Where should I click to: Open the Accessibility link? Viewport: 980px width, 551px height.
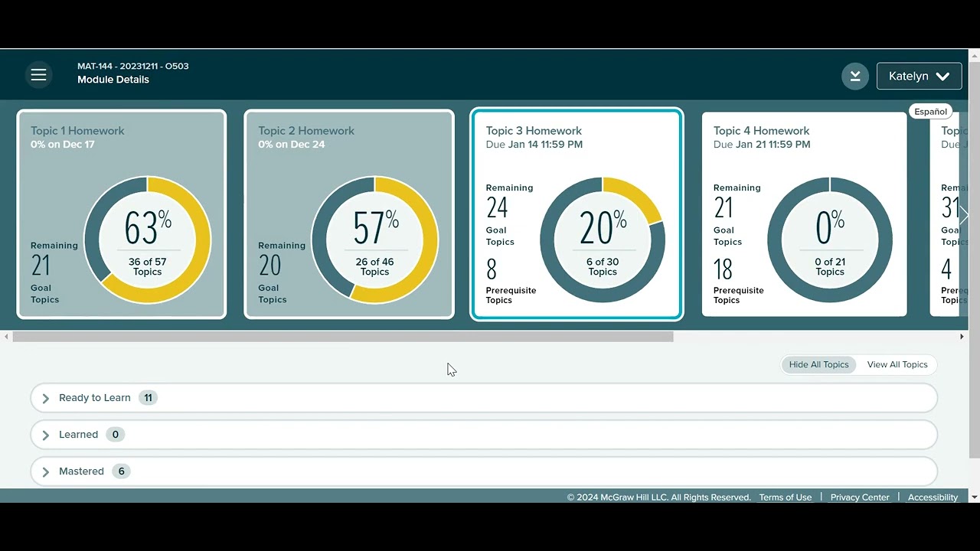click(933, 497)
